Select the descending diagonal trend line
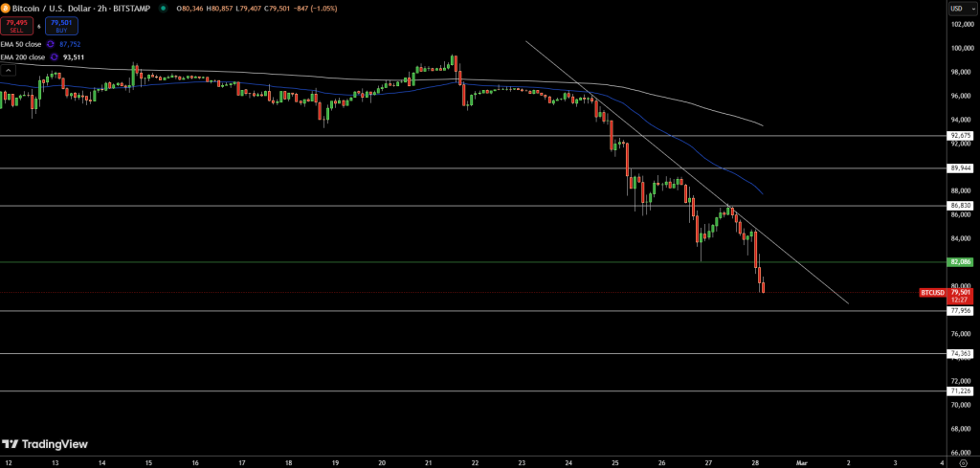The image size is (980, 468). pos(687,173)
